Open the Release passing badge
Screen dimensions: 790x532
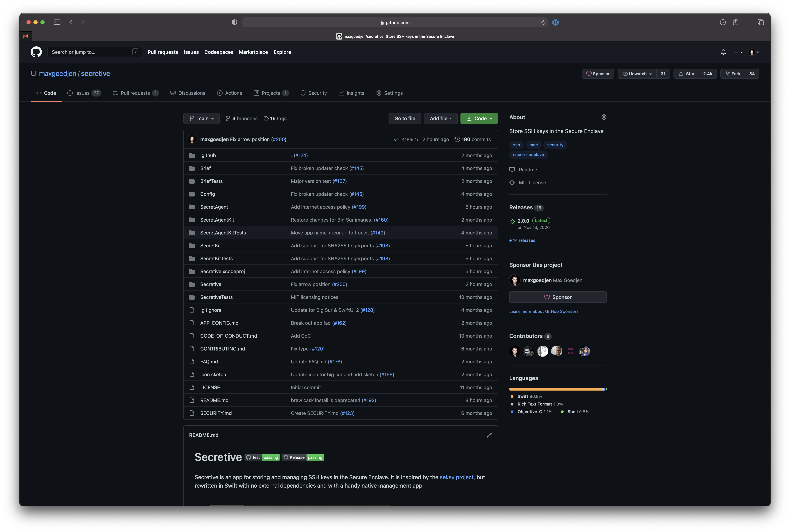(x=303, y=457)
